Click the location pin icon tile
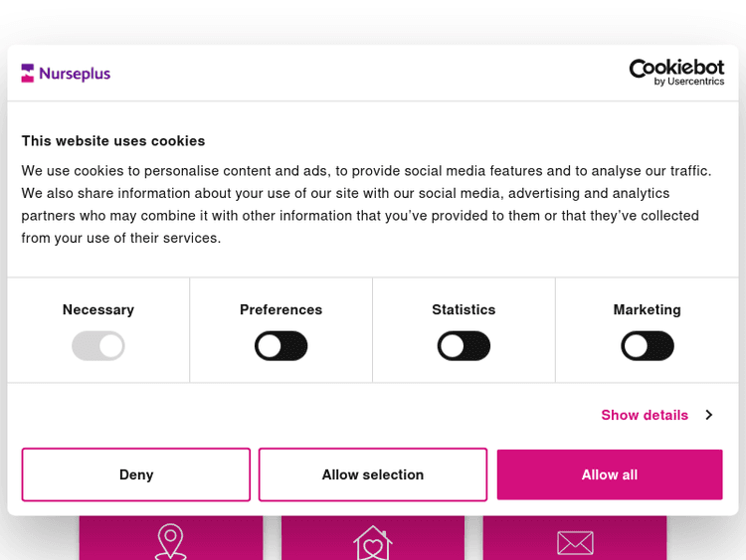 171,539
